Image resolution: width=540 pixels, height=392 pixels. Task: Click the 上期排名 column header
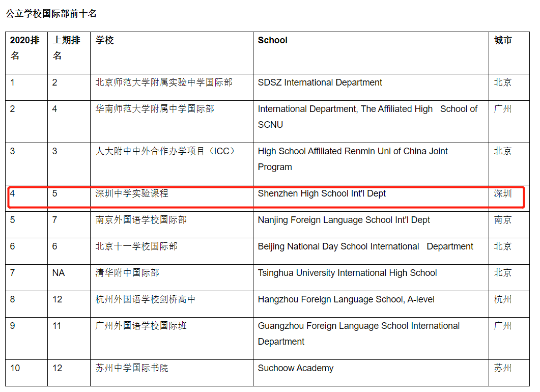click(67, 48)
